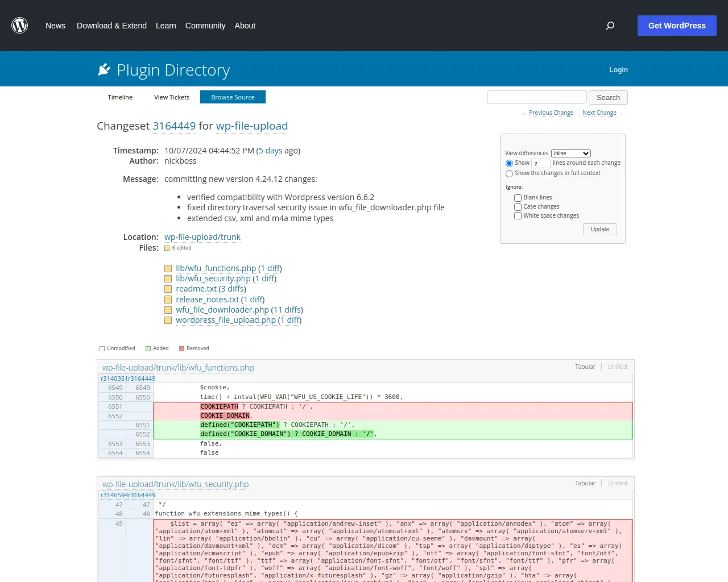Click author name nickboss

coord(180,161)
